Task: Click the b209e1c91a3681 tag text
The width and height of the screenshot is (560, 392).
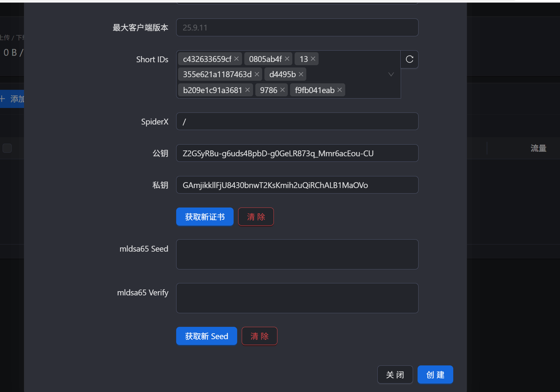Action: click(213, 90)
